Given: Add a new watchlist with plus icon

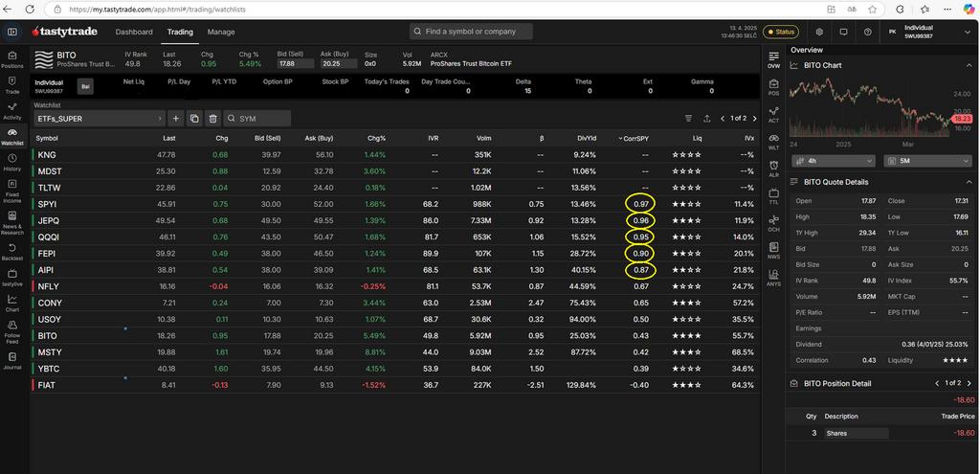Looking at the screenshot, I should (x=175, y=118).
